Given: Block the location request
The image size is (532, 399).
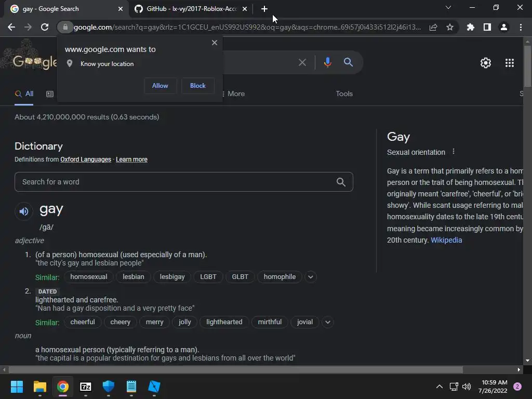Looking at the screenshot, I should [198, 86].
